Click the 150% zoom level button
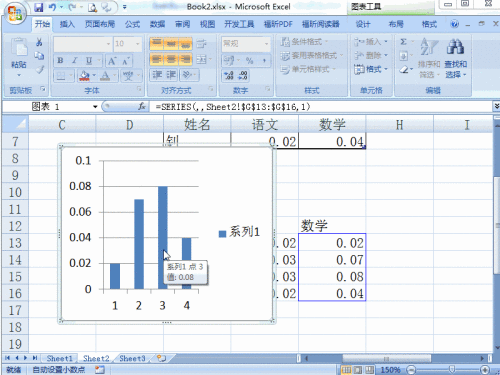Image resolution: width=500 pixels, height=375 pixels. [x=390, y=370]
